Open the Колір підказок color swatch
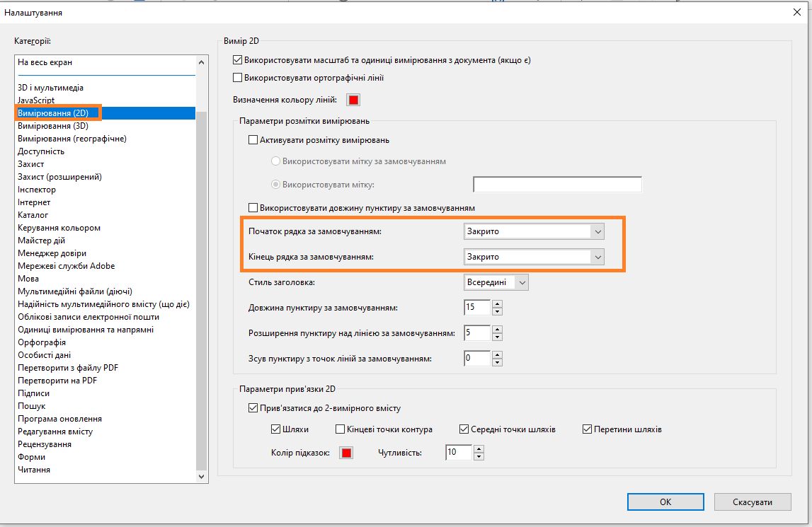 [x=345, y=453]
